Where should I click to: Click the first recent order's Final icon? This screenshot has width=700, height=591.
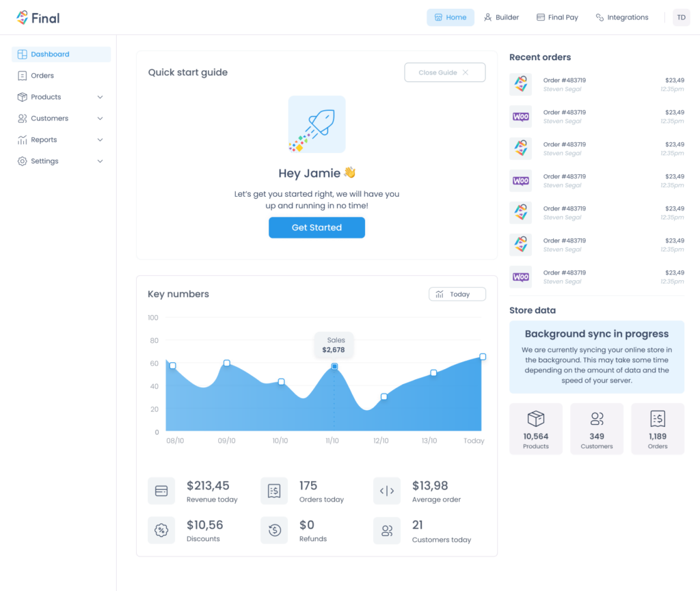(520, 84)
